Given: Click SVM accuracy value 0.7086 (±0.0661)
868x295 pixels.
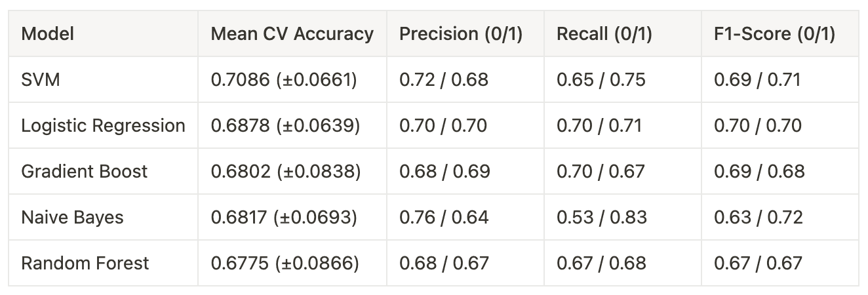Looking at the screenshot, I should pos(284,80).
